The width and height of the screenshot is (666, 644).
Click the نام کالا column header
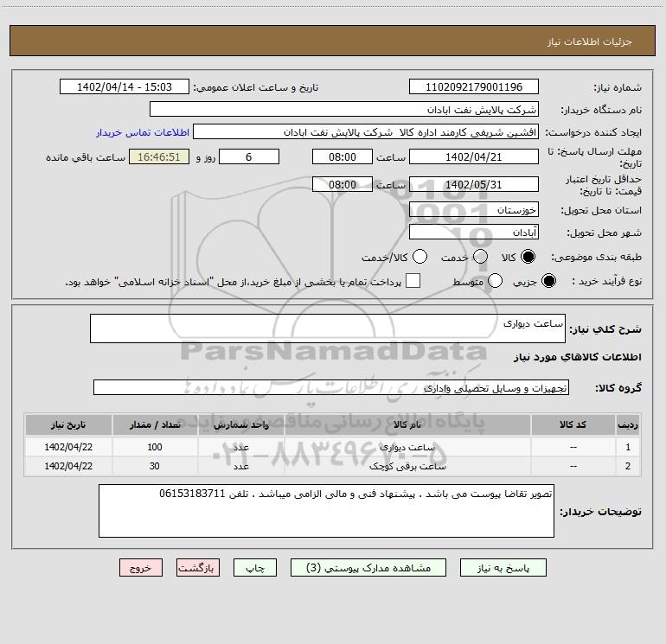(407, 425)
